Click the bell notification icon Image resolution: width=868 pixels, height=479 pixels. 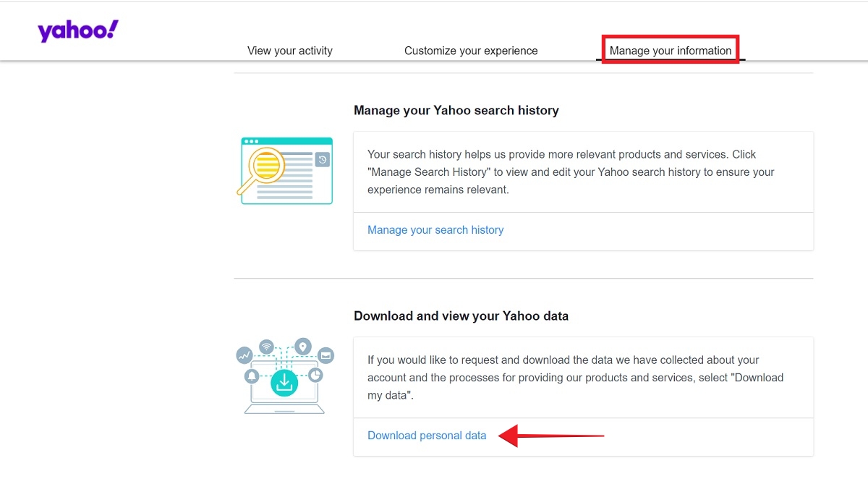click(x=251, y=376)
